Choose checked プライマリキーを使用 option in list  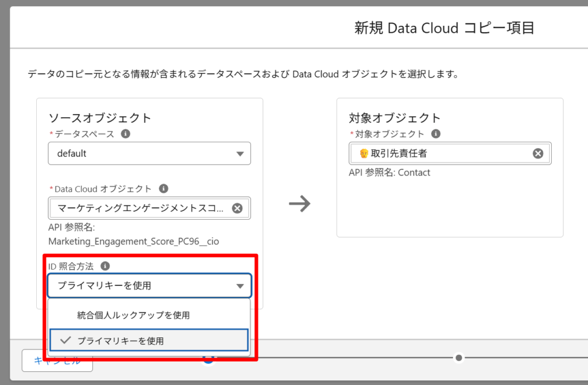point(149,340)
